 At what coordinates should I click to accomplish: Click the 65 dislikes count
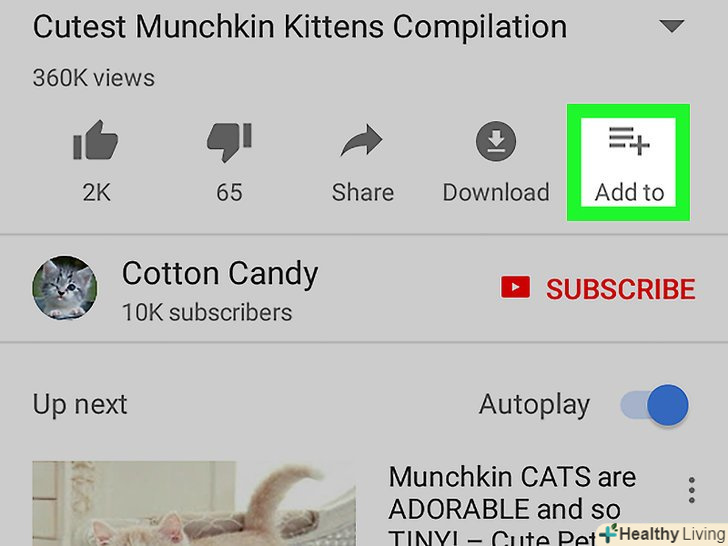(x=229, y=192)
